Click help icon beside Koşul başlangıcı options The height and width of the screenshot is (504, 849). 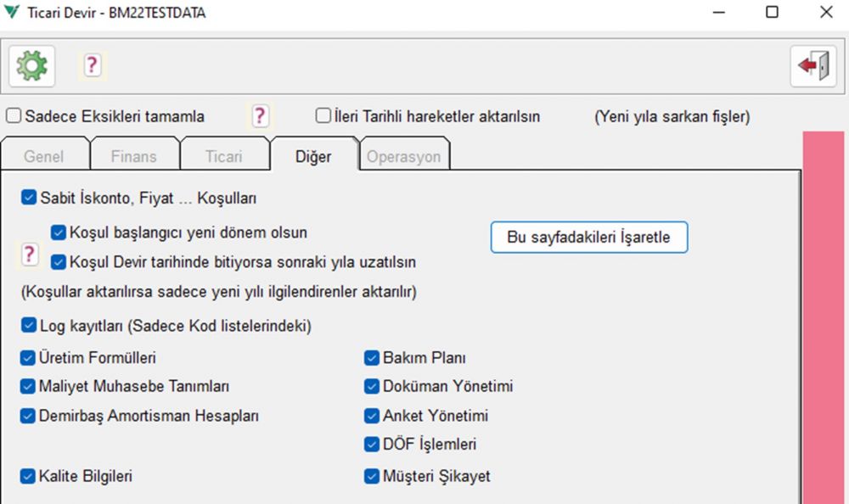coord(30,254)
